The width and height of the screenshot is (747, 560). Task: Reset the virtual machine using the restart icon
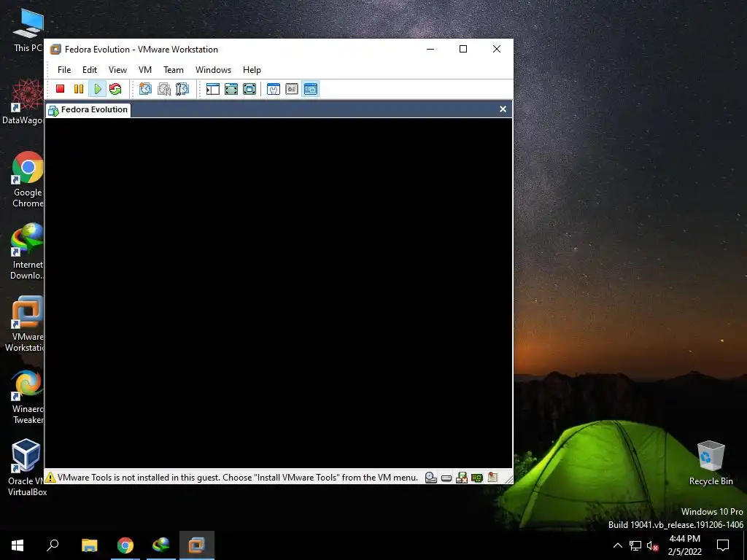(115, 89)
